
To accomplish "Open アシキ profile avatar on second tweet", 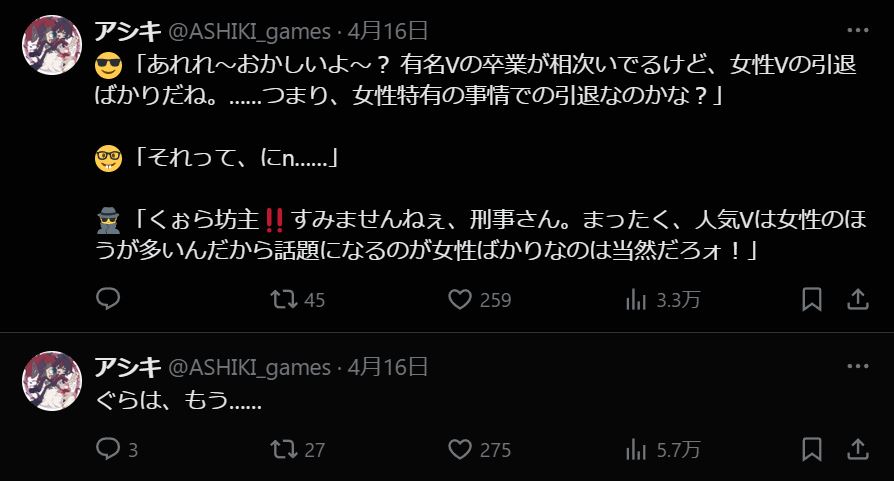I will click(x=52, y=381).
